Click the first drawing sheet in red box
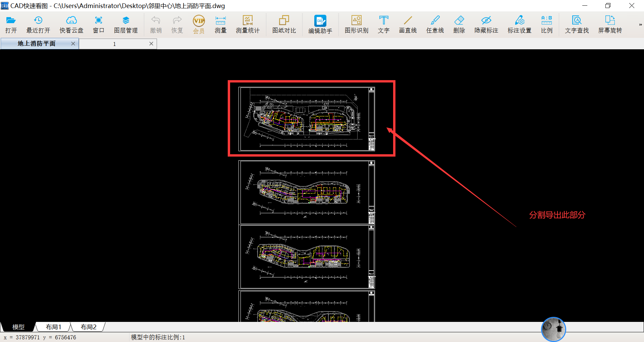Screen dimensions: 644x342 point(306,119)
